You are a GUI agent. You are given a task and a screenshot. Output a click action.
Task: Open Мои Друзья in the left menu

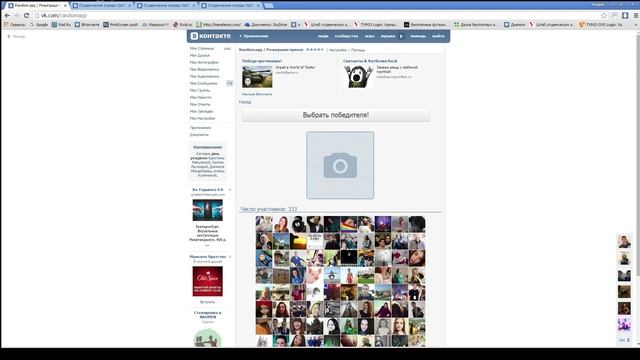click(x=200, y=56)
